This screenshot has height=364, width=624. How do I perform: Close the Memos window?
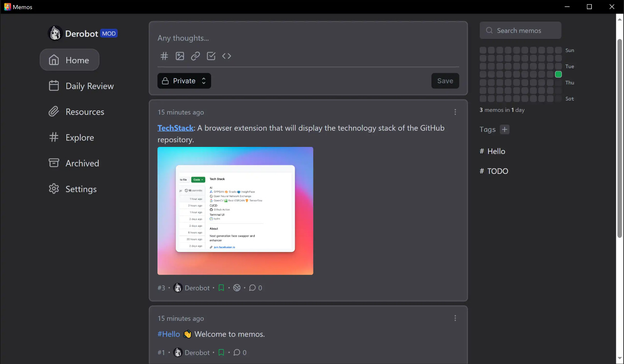(x=612, y=7)
